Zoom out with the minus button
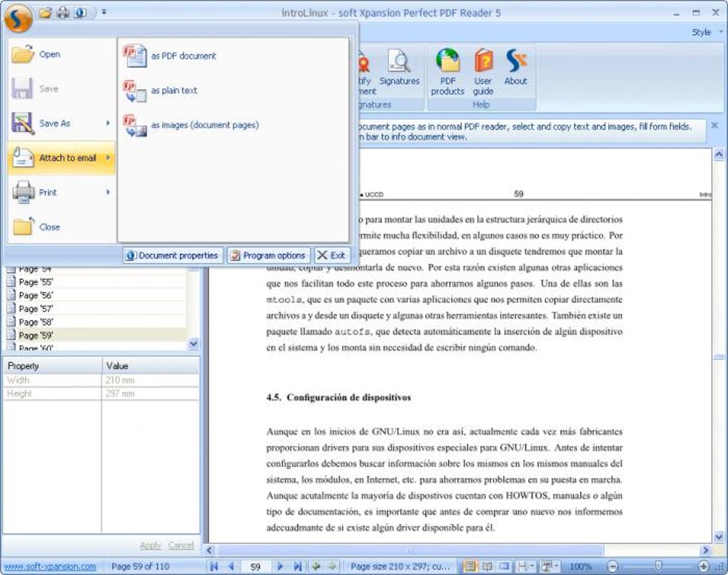Screen dimensions: 728x575 [612, 566]
